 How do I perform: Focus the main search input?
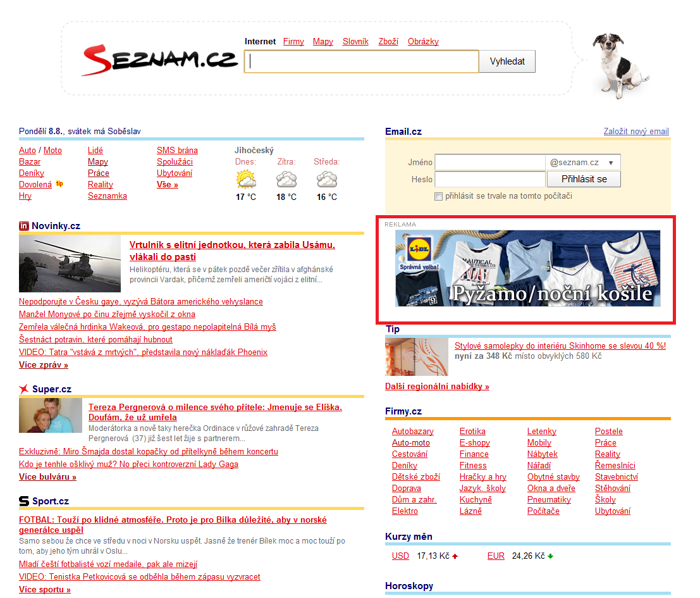[x=362, y=61]
